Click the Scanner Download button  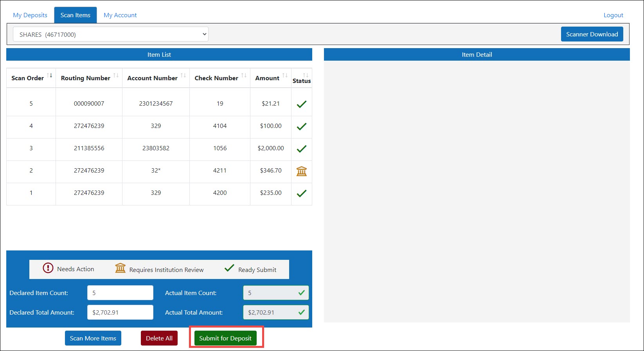592,34
